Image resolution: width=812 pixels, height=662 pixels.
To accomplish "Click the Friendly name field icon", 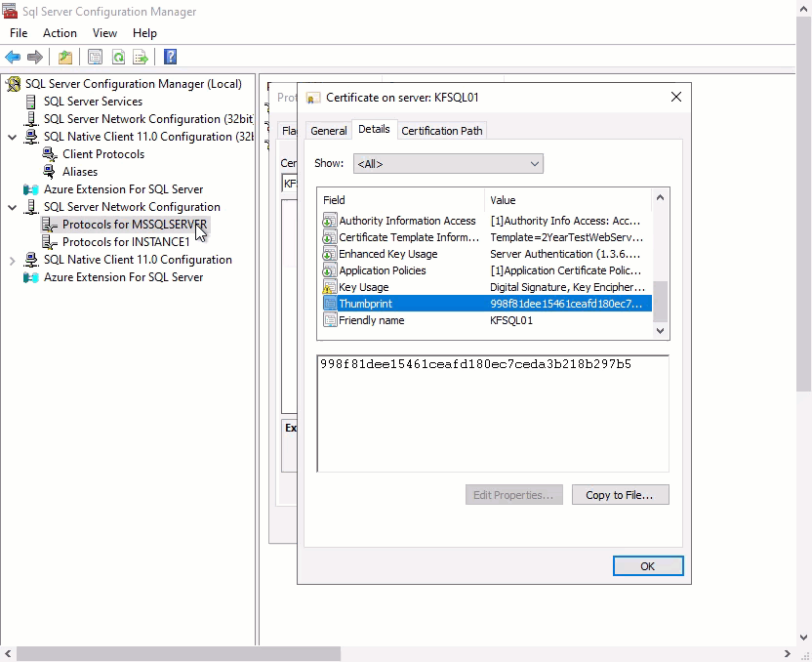I will coord(329,320).
